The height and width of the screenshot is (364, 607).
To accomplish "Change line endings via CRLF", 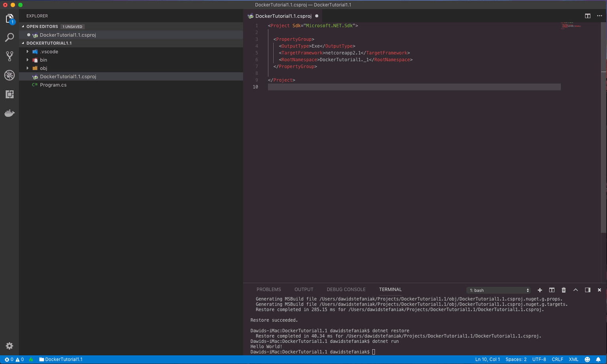I will point(557,360).
